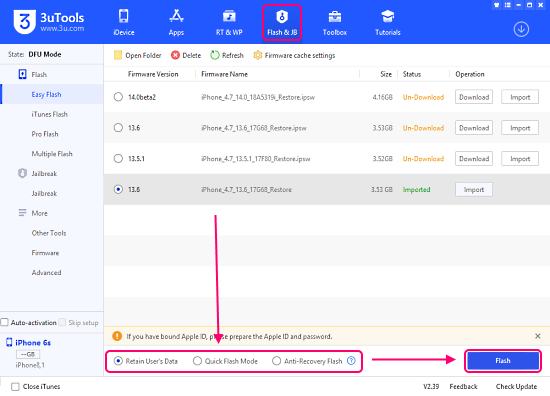Viewport: 550px width, 396px height.
Task: Open the Toolbox section icon
Action: pos(335,16)
